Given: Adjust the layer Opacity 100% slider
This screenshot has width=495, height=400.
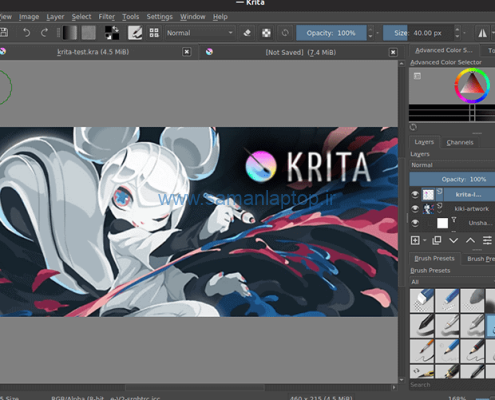Looking at the screenshot, I should (452, 179).
